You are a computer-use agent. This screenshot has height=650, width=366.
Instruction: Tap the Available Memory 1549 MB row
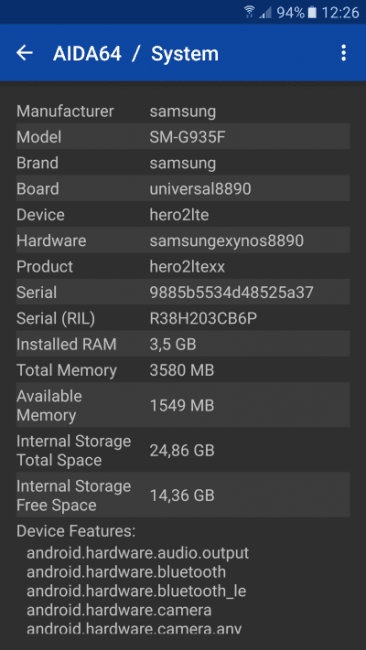click(x=183, y=405)
